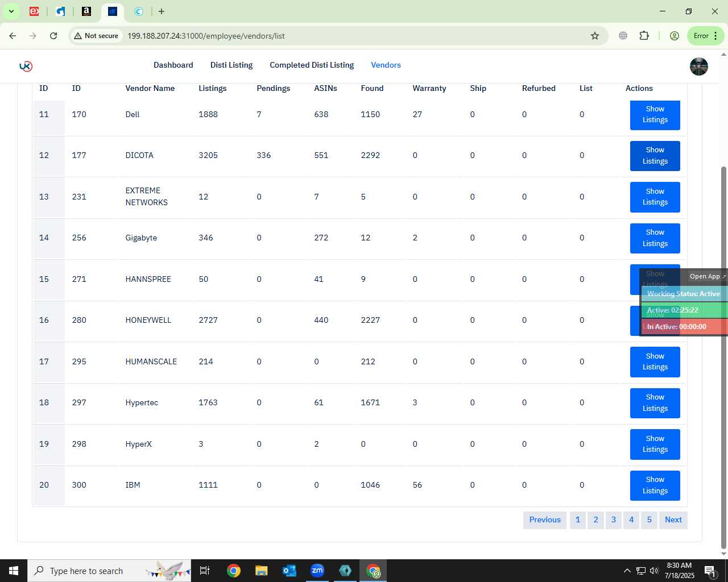The width and height of the screenshot is (728, 582).
Task: Go to pagination page 4
Action: (631, 520)
